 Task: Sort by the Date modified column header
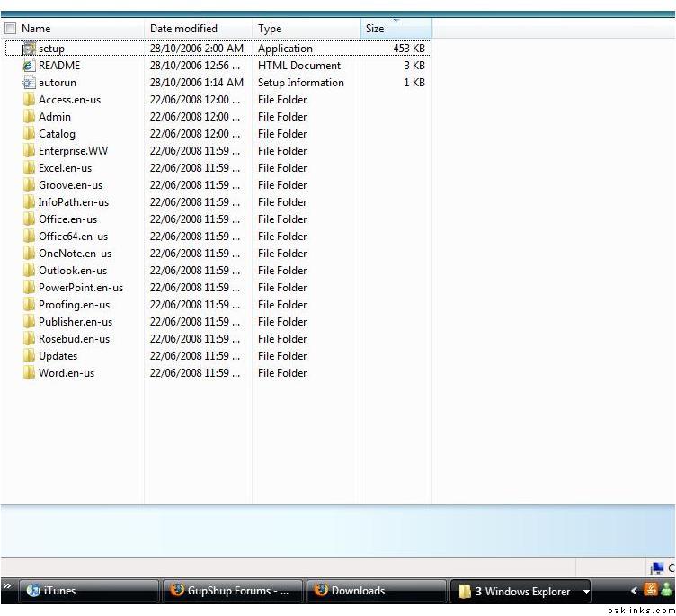coord(197,29)
